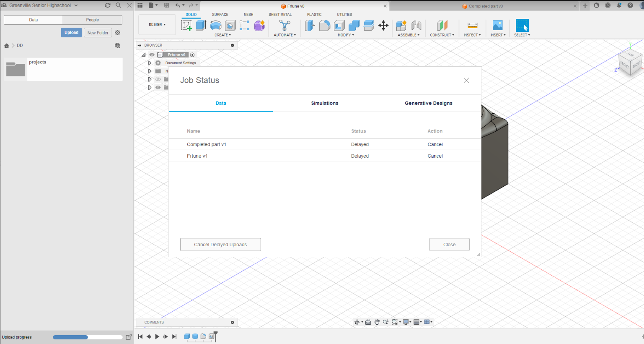This screenshot has height=344, width=644.
Task: Open the Design workspace dropdown
Action: (x=157, y=24)
